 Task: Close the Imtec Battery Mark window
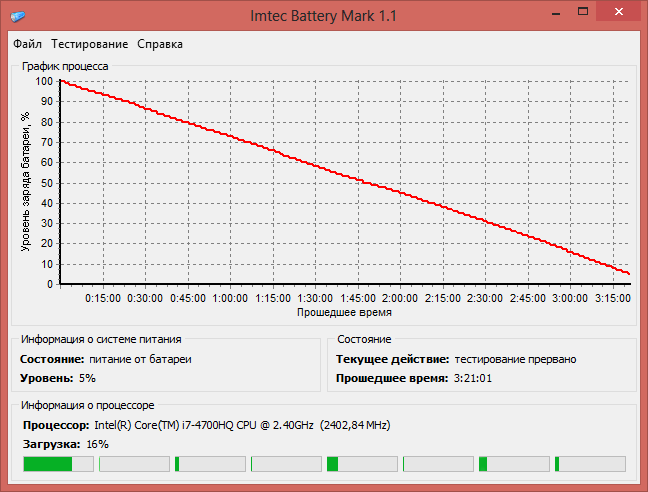[619, 12]
